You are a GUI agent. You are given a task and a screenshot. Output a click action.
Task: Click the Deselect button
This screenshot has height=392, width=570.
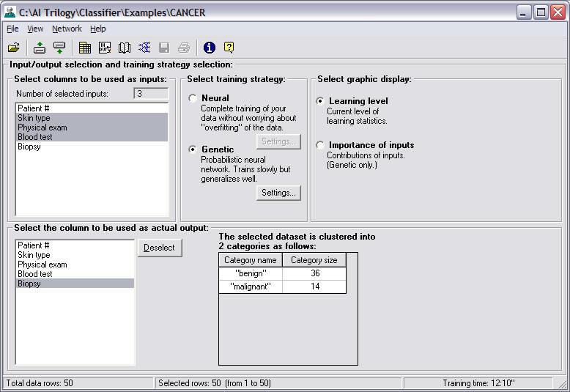(160, 248)
